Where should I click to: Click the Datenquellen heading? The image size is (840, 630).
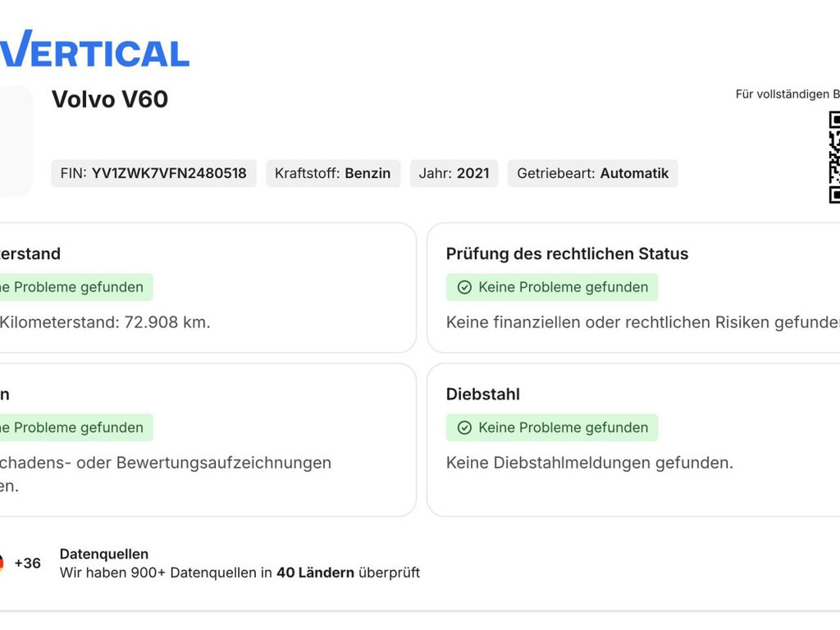click(x=103, y=554)
